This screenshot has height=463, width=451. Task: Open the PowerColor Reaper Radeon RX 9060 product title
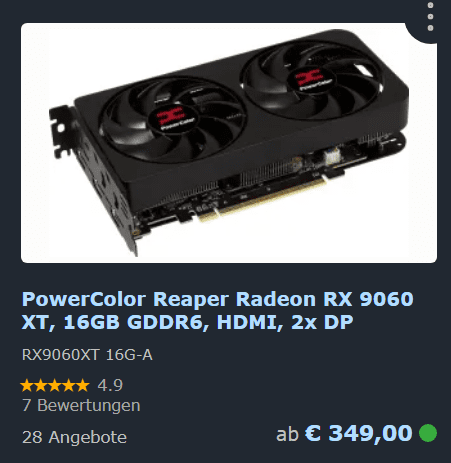click(217, 310)
